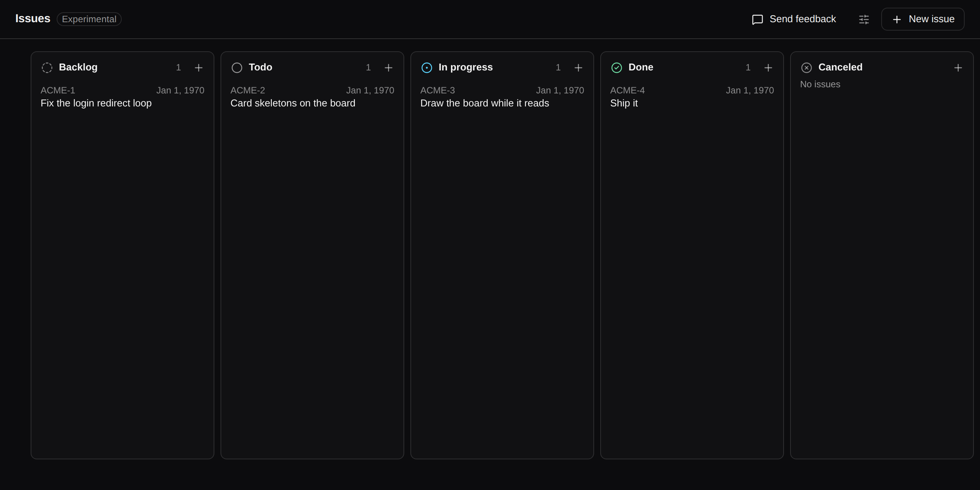Viewport: 980px width, 490px height.
Task: Open the Ship it issue
Action: pos(624,103)
